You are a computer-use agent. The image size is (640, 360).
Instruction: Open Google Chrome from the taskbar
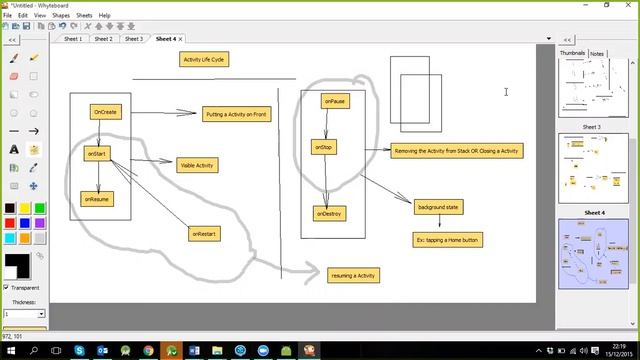[148, 351]
